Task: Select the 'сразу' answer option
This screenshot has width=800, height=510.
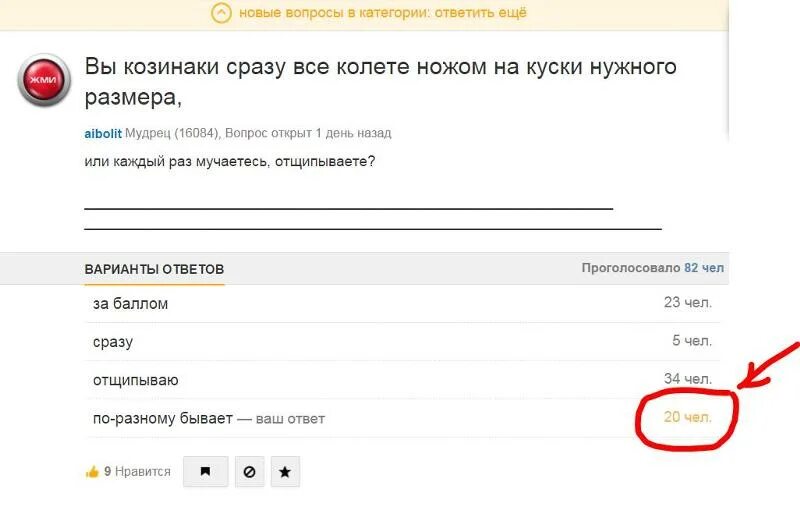Action: [x=403, y=342]
